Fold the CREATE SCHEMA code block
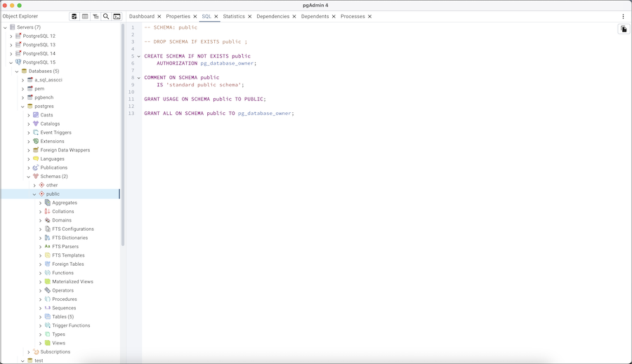 tap(139, 56)
